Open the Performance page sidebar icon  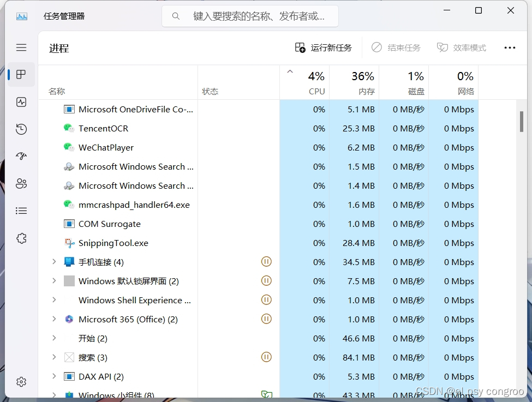[21, 102]
